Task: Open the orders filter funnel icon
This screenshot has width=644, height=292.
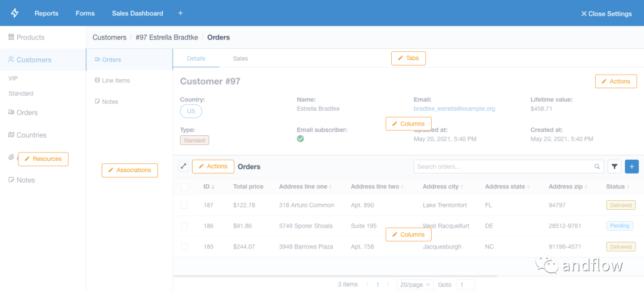Action: pos(614,167)
